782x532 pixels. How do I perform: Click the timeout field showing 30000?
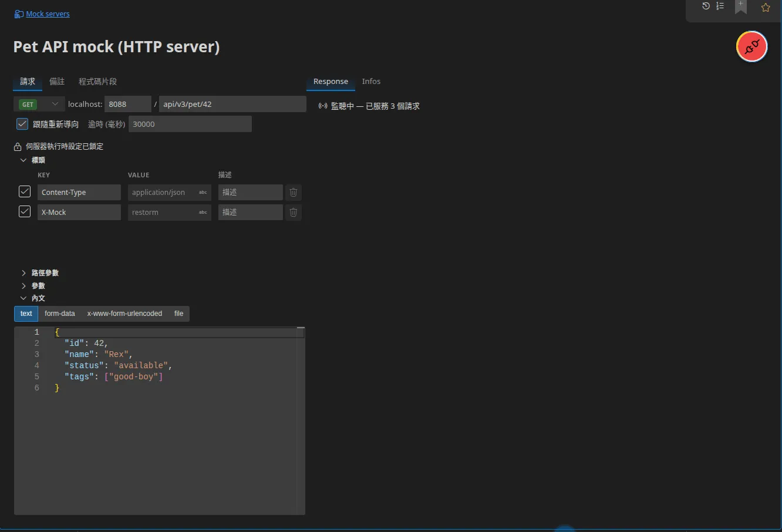point(190,124)
